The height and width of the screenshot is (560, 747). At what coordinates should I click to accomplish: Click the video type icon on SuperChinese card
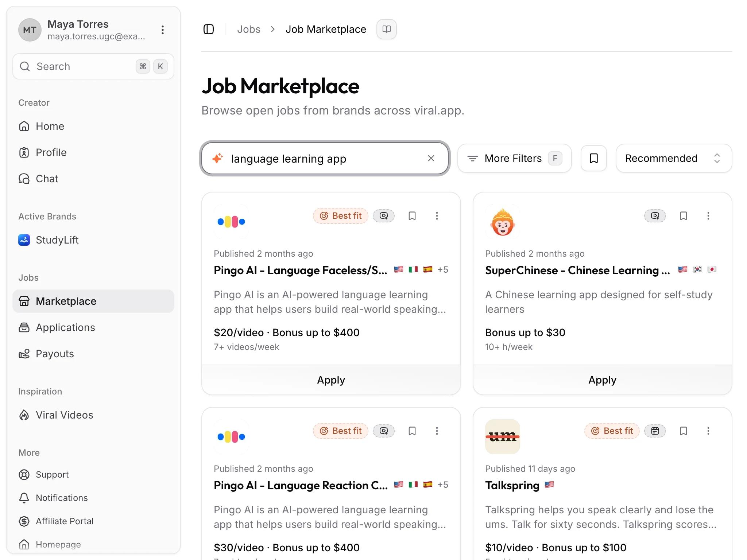(x=655, y=216)
